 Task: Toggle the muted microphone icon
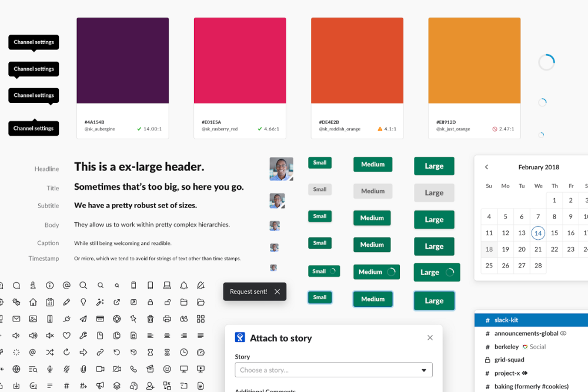click(66, 368)
